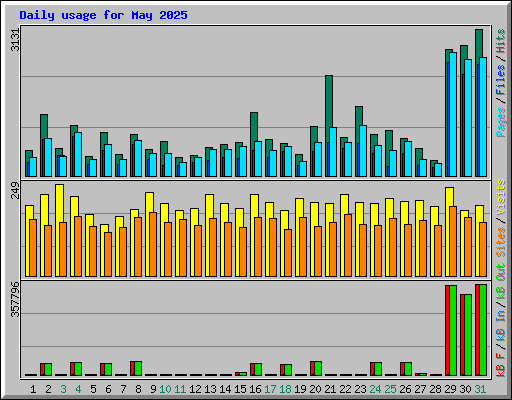Click the 3131 axis value label
This screenshot has width=512, height=400.
click(x=15, y=40)
